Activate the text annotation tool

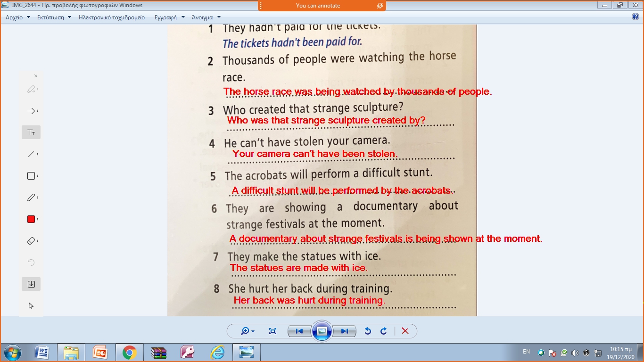point(31,132)
